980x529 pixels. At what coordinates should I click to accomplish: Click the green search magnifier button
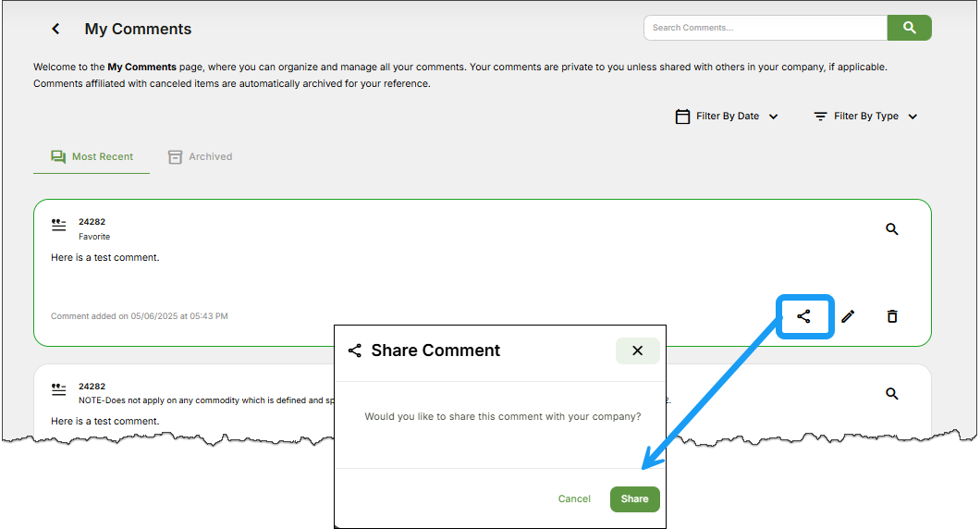pos(909,28)
